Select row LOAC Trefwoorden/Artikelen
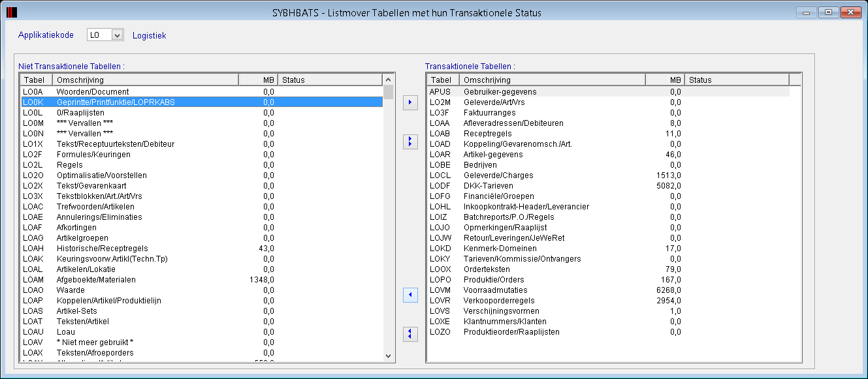 tap(201, 206)
